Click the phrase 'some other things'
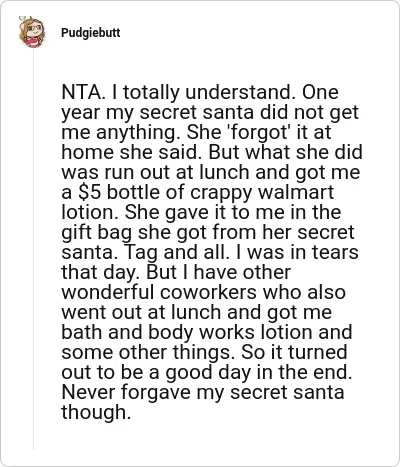The image size is (400, 467). (x=147, y=352)
